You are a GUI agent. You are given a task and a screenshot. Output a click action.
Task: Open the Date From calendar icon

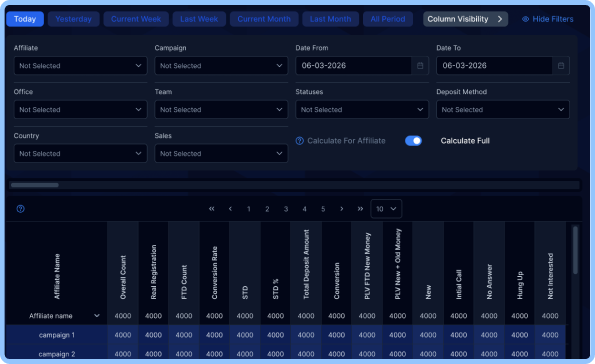coord(420,66)
